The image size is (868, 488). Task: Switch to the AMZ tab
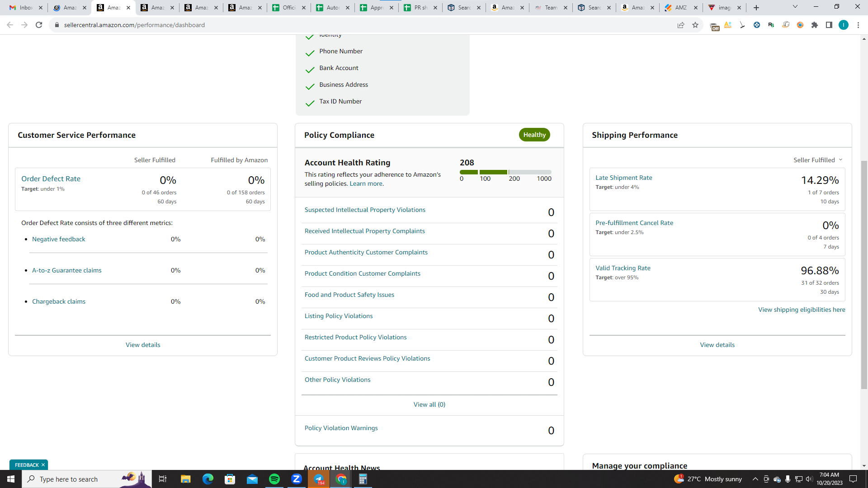click(681, 8)
